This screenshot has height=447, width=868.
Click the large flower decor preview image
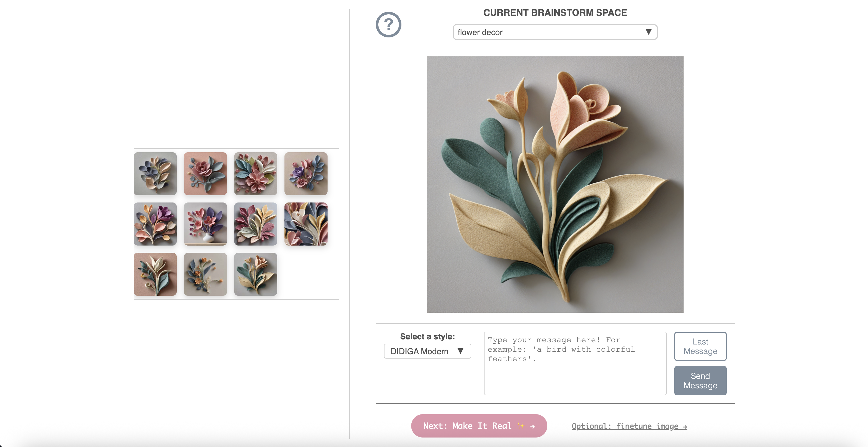point(555,184)
